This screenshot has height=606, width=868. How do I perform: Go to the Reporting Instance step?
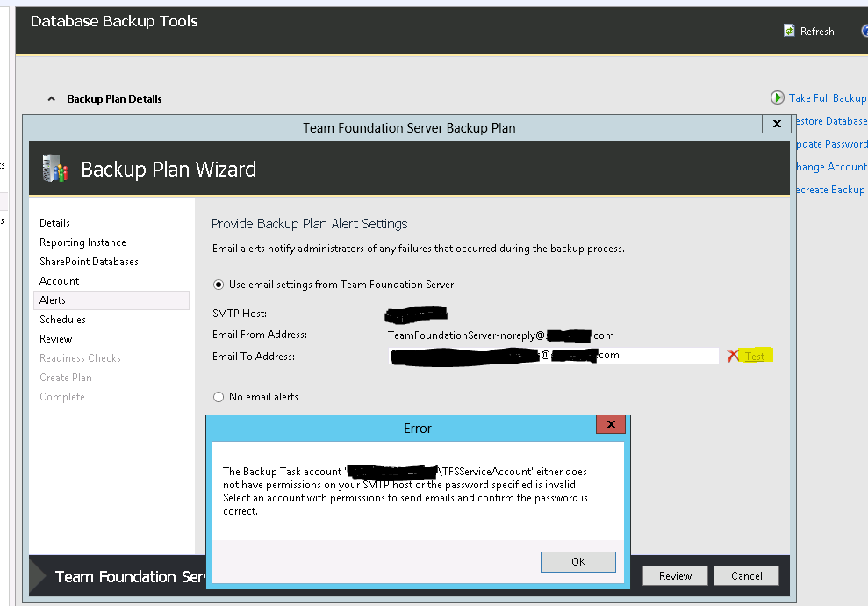(x=82, y=242)
